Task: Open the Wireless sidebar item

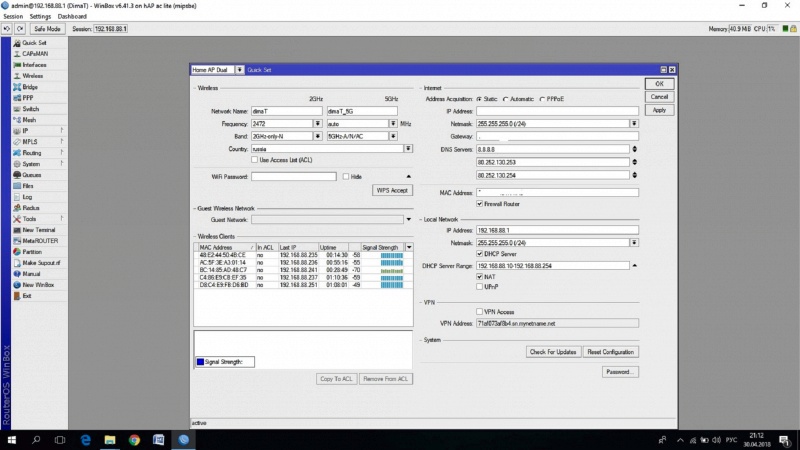Action: click(32, 76)
